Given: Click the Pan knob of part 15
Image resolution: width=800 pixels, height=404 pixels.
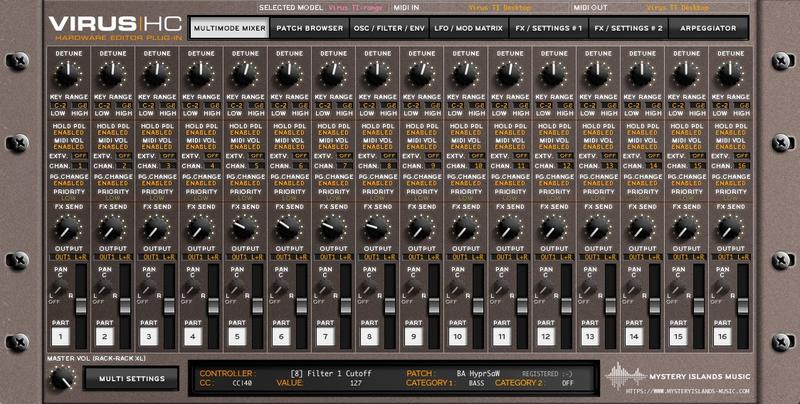Looking at the screenshot, I should pos(677,289).
